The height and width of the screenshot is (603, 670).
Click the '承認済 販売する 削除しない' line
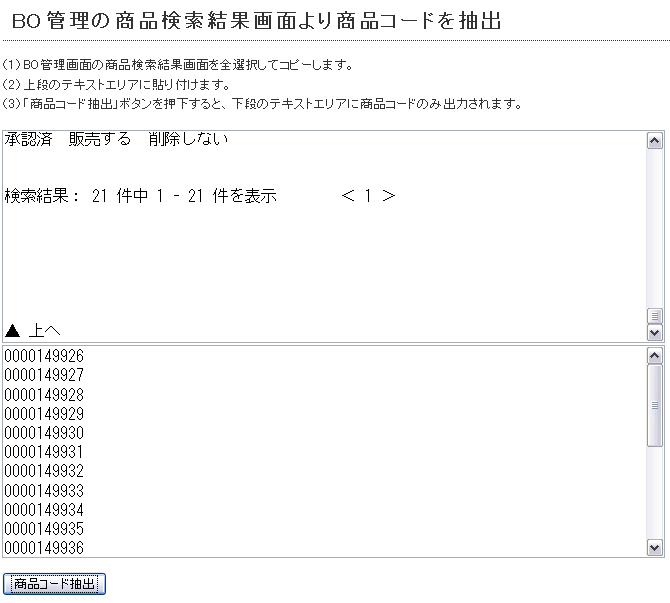[x=116, y=139]
